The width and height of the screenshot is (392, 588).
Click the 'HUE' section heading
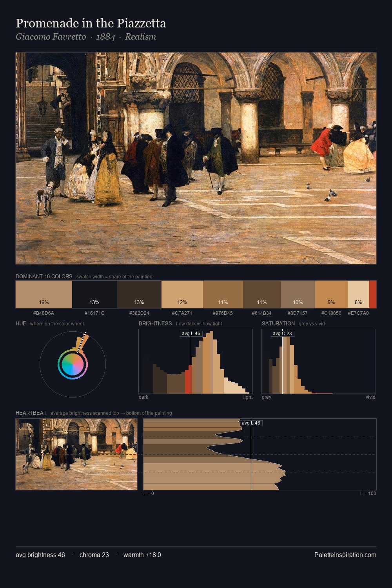[x=21, y=323]
